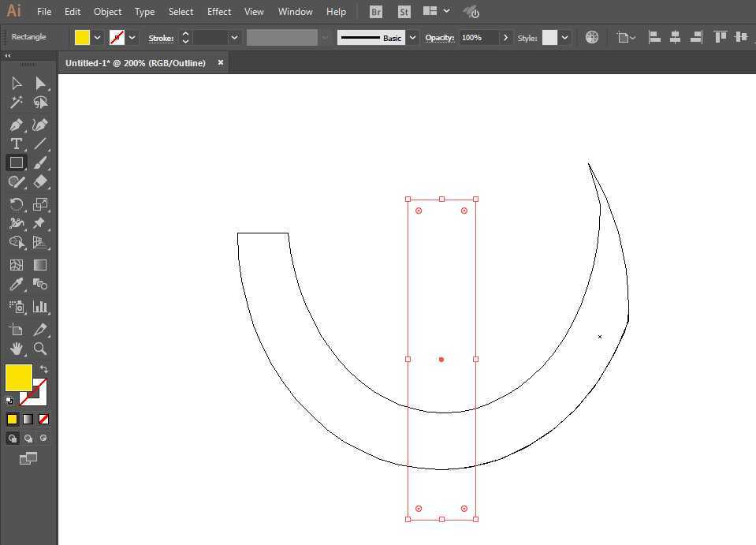Activate the Rectangle tool
The height and width of the screenshot is (545, 756).
click(17, 162)
